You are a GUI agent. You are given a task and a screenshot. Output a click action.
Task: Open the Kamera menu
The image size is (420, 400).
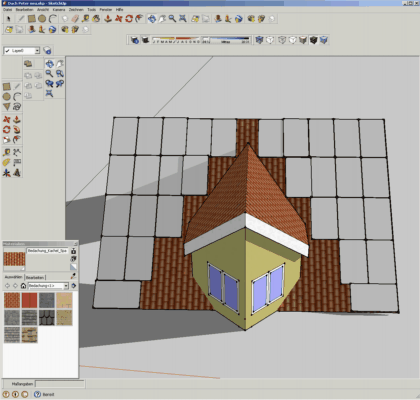click(59, 10)
